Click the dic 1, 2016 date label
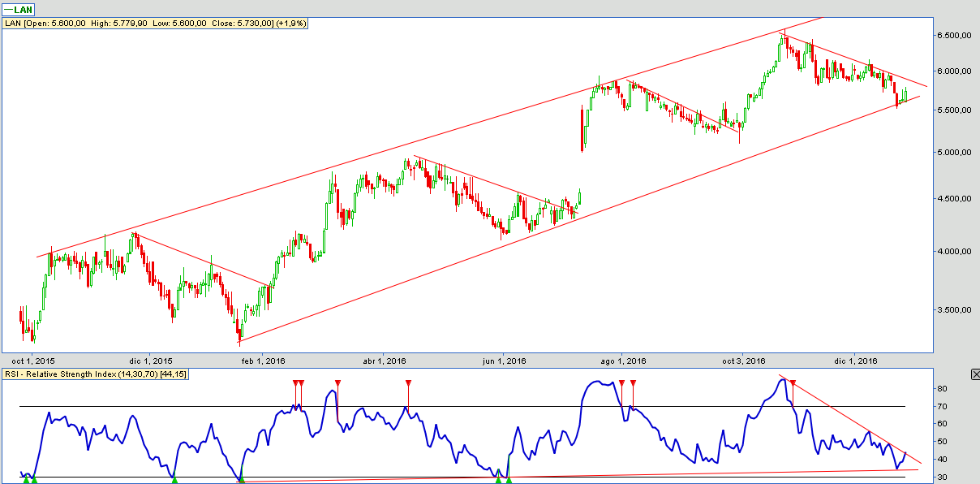 [857, 361]
